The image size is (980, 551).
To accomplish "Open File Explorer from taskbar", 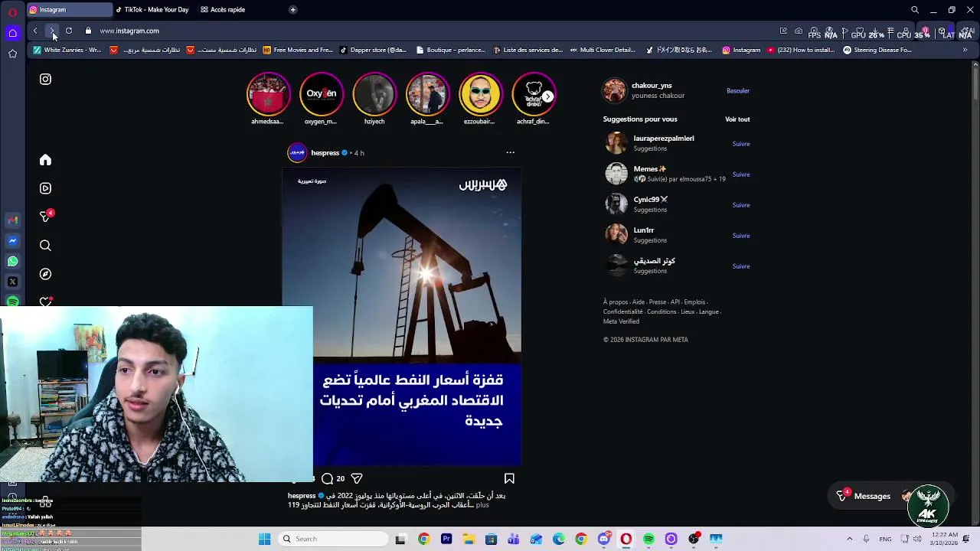I will (x=469, y=539).
